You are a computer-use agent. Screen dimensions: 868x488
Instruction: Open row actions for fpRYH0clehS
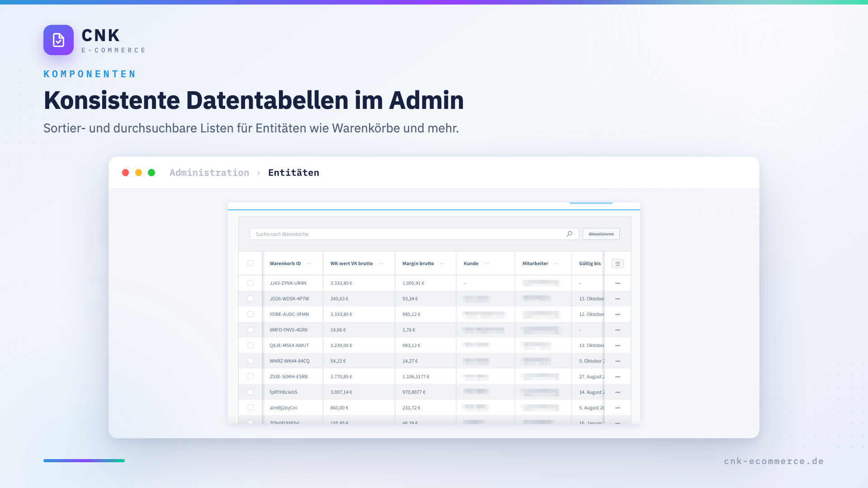(x=618, y=392)
